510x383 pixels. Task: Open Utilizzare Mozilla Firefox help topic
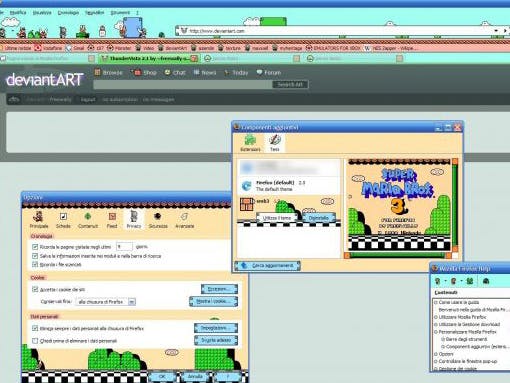(462, 317)
